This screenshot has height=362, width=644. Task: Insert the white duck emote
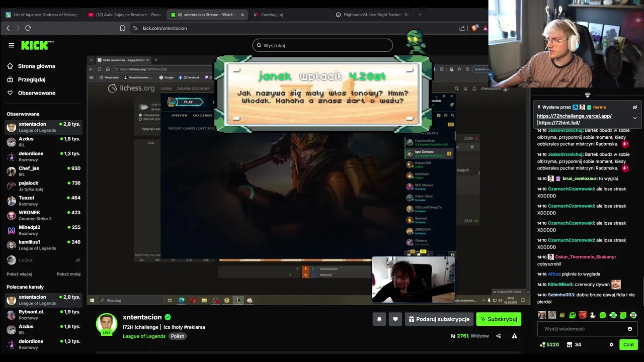click(x=593, y=315)
